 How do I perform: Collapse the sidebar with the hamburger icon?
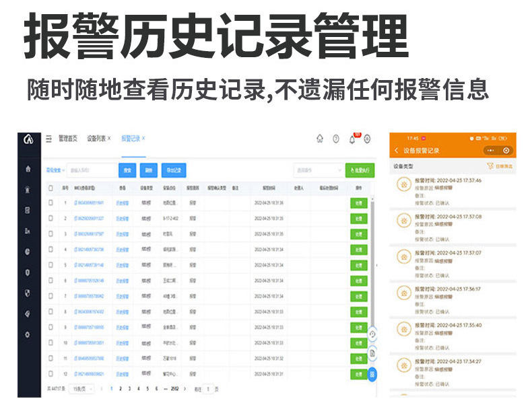[x=49, y=139]
